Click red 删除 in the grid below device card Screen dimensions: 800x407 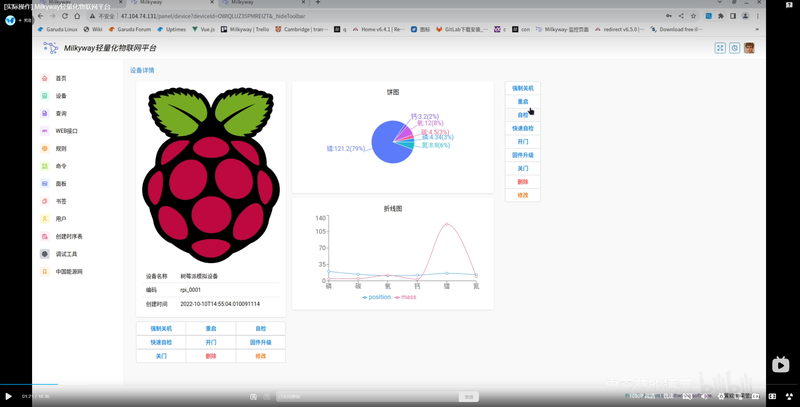coord(211,356)
